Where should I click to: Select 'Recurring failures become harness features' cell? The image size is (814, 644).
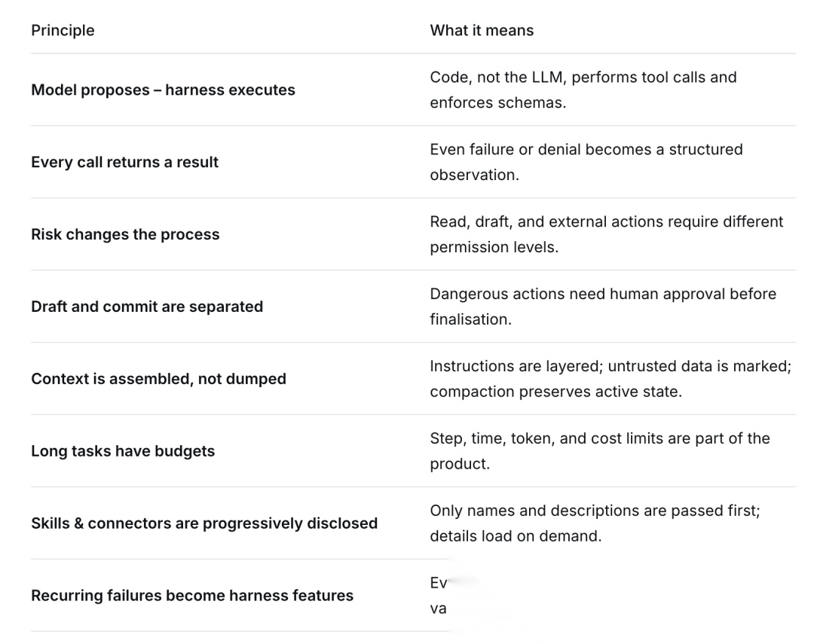coord(192,595)
